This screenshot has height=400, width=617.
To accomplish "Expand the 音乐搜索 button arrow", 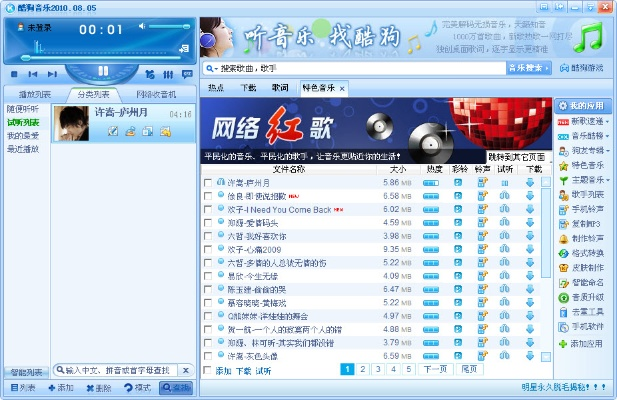I will pos(547,68).
